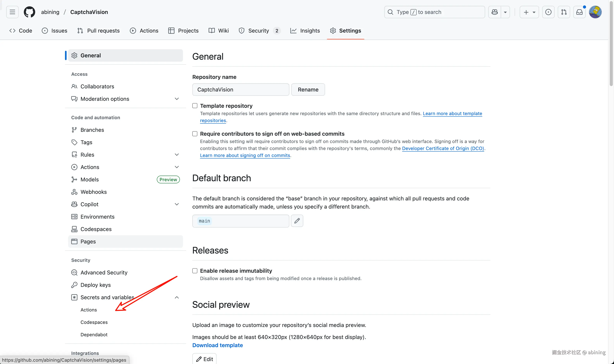614x364 pixels.
Task: Open the Copilot chat icon in header
Action: tap(494, 12)
